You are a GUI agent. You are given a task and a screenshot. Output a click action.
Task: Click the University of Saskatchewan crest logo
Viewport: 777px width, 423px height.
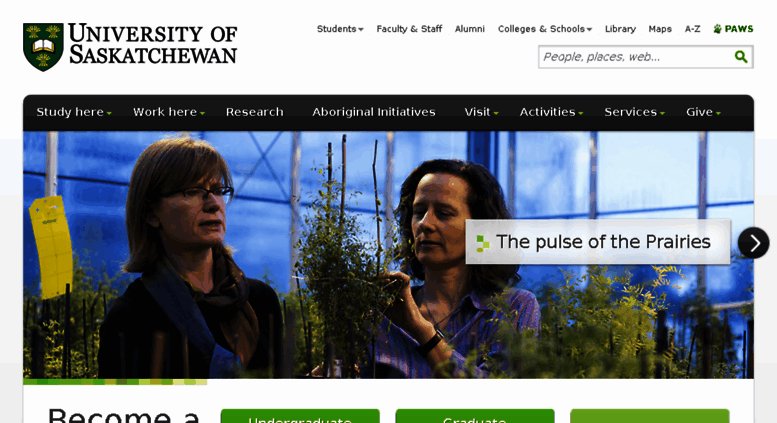pyautogui.click(x=43, y=47)
